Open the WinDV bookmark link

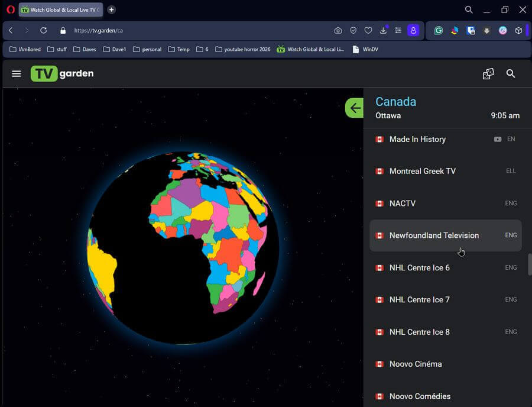365,49
